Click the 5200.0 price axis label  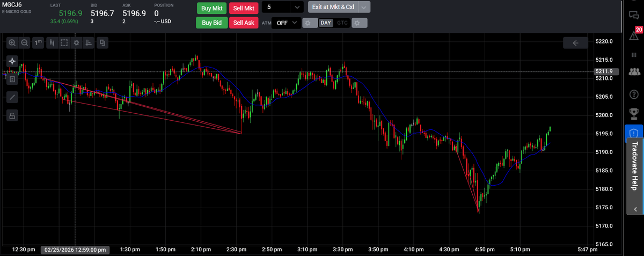[x=604, y=115]
